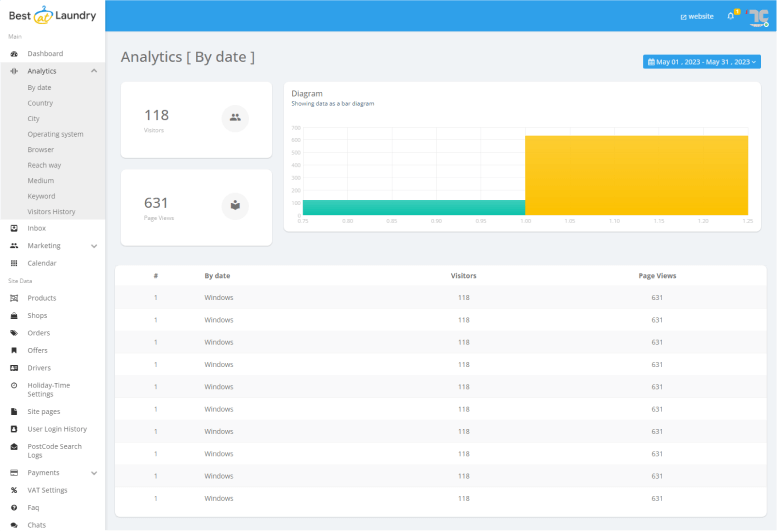Open the date range dropdown
This screenshot has height=531, width=777.
click(x=702, y=62)
